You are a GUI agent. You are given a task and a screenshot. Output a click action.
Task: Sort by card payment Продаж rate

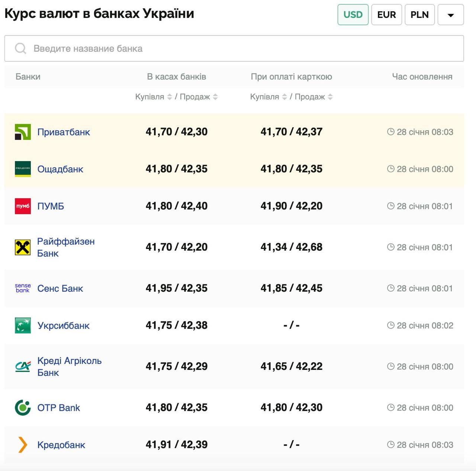330,97
